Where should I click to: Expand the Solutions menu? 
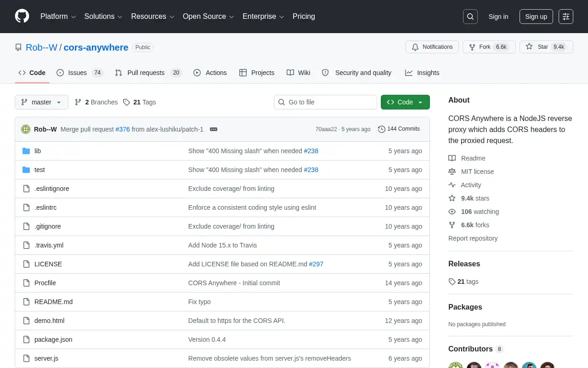pos(103,17)
